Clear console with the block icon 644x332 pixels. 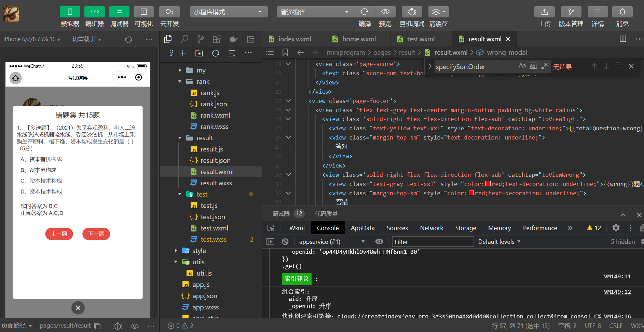tap(285, 242)
